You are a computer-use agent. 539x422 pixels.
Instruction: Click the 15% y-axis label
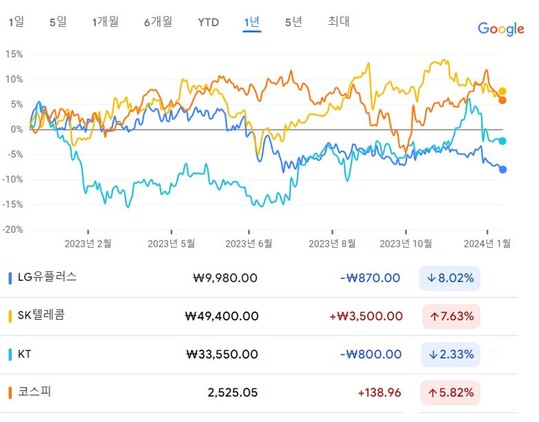click(x=14, y=54)
